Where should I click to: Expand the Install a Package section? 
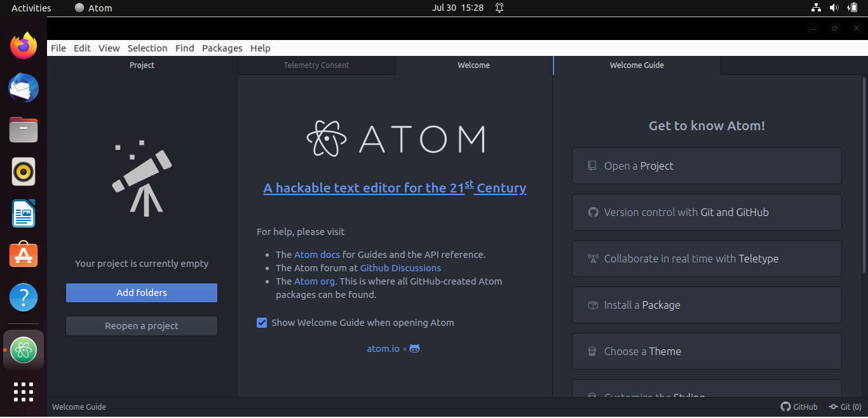click(x=707, y=305)
